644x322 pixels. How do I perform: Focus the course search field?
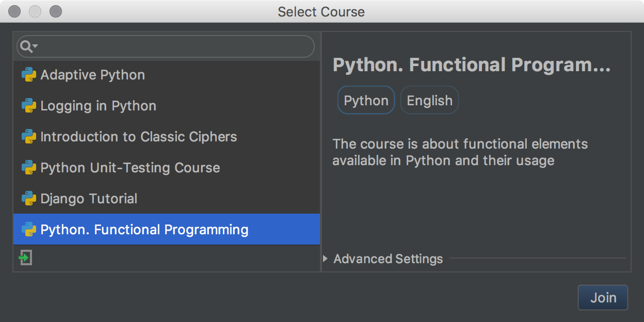coord(165,46)
